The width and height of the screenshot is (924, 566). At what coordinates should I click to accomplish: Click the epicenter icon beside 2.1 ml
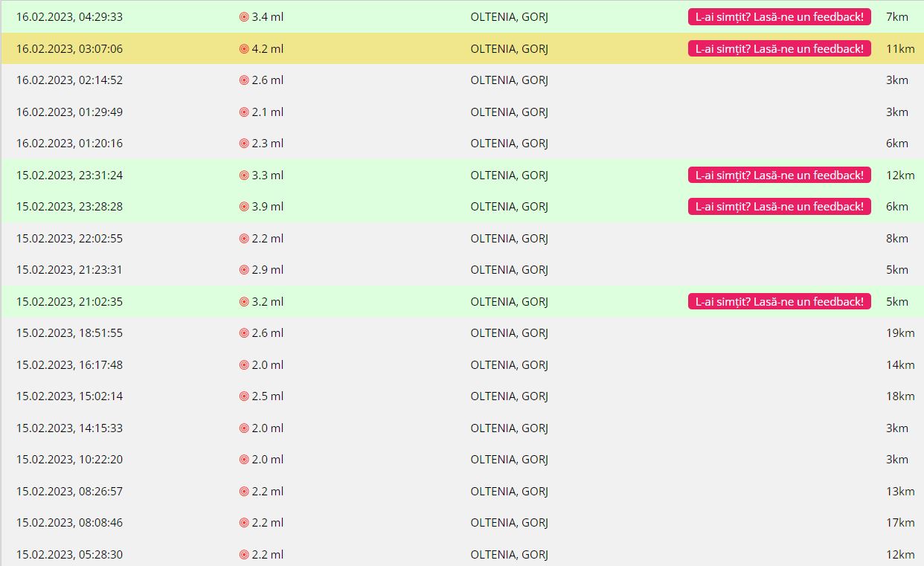point(244,112)
